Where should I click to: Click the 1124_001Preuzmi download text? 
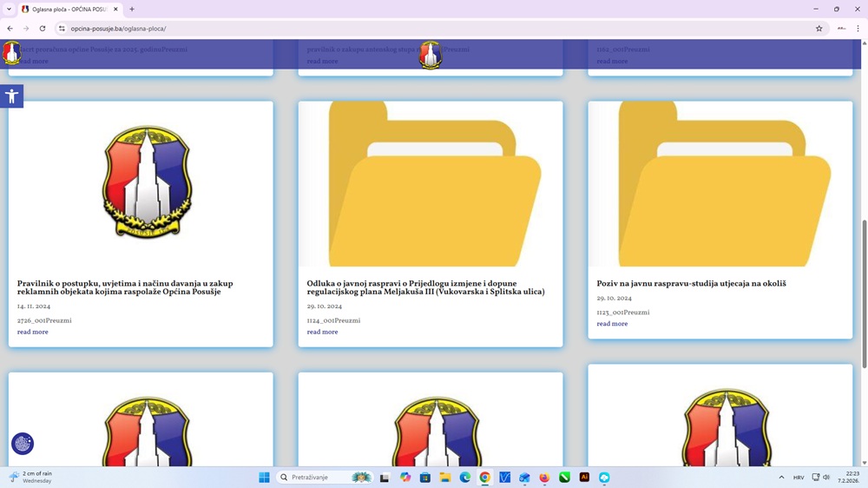[334, 320]
